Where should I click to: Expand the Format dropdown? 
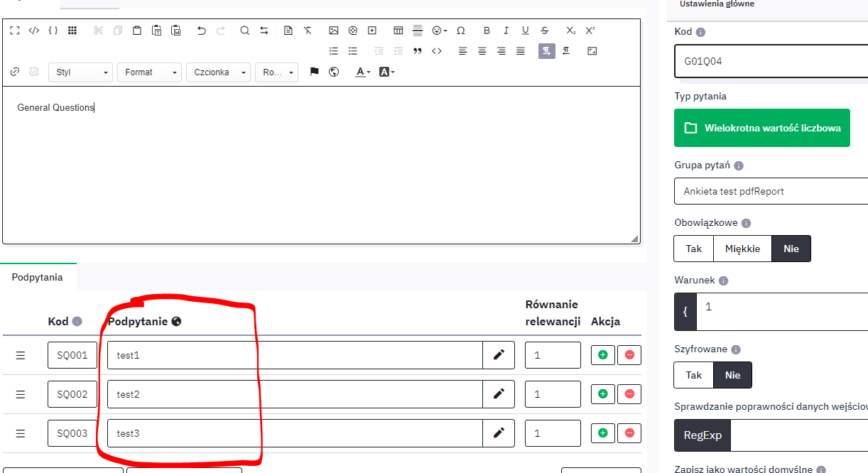(x=149, y=72)
